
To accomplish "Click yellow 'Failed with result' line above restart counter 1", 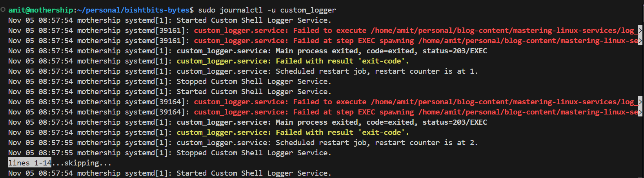I will point(293,61).
